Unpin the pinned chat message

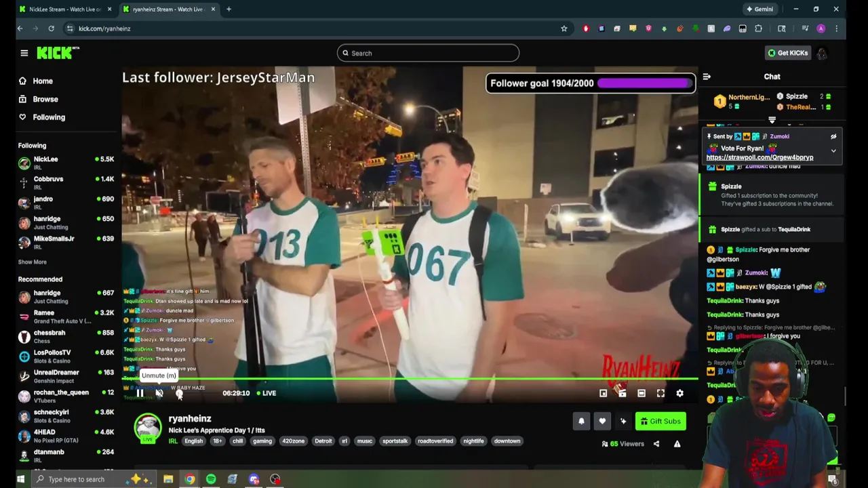(833, 136)
